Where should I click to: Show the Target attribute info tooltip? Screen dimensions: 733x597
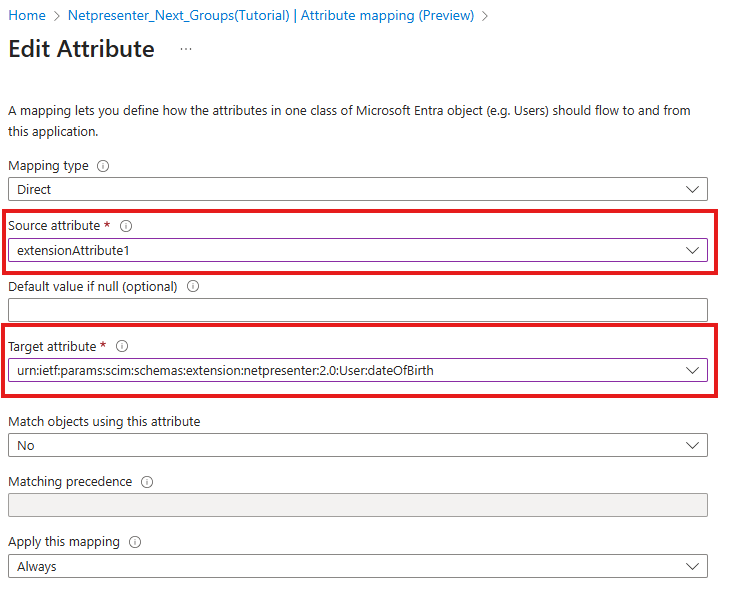point(122,347)
